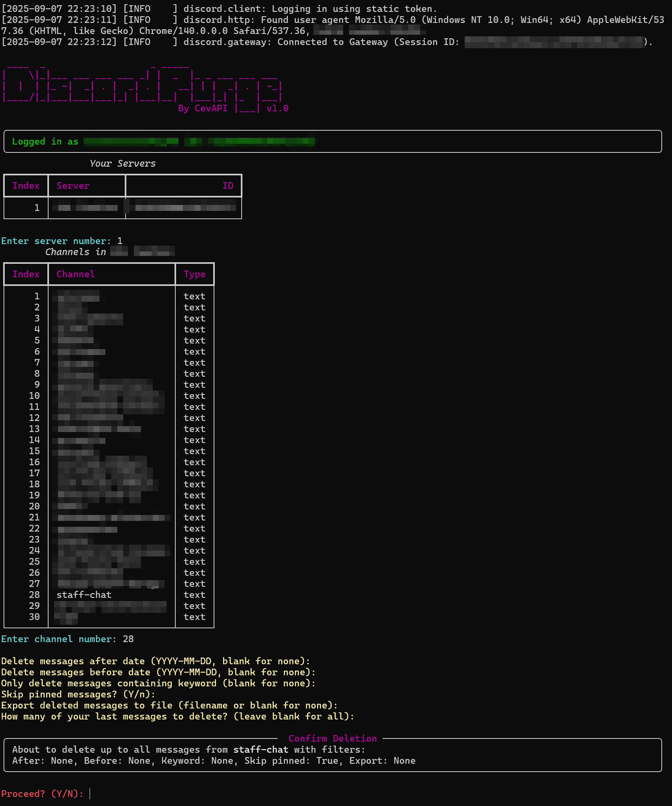Click the 'text' type of row 1
This screenshot has height=806, width=672.
[194, 296]
